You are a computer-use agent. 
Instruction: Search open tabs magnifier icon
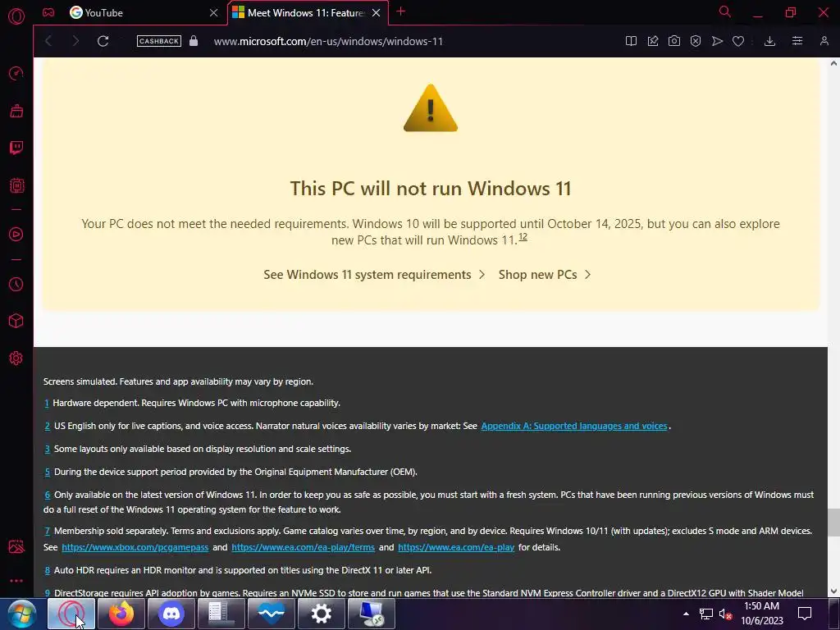click(725, 11)
